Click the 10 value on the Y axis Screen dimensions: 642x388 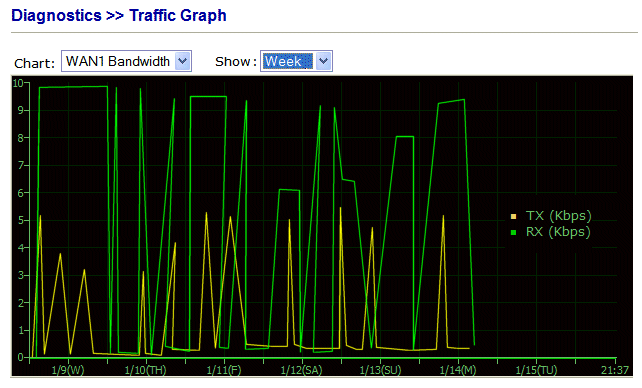point(18,83)
